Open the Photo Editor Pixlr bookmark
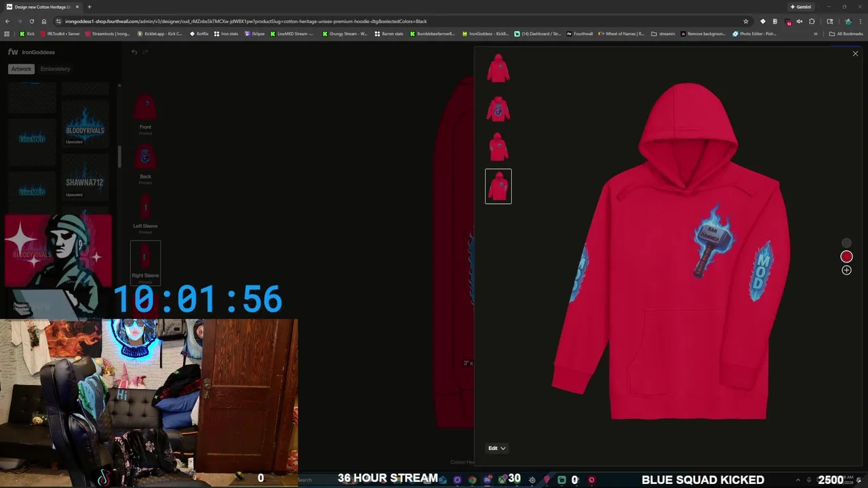868x488 pixels. click(755, 33)
